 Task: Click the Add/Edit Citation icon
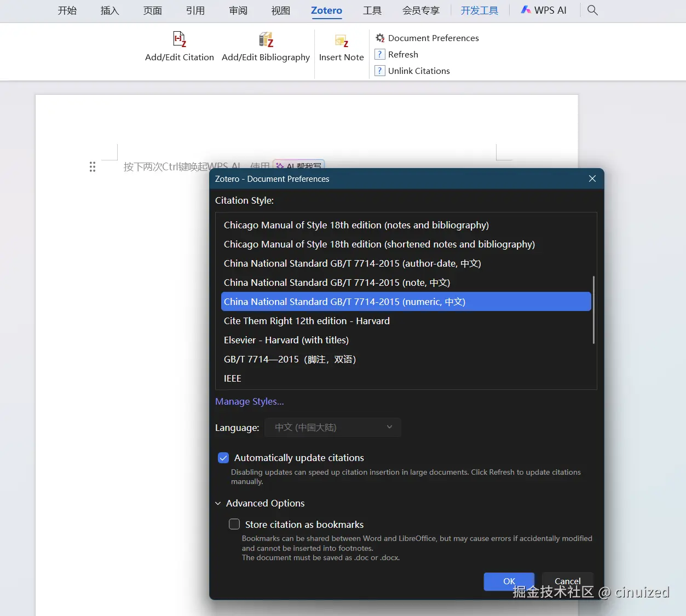[180, 39]
